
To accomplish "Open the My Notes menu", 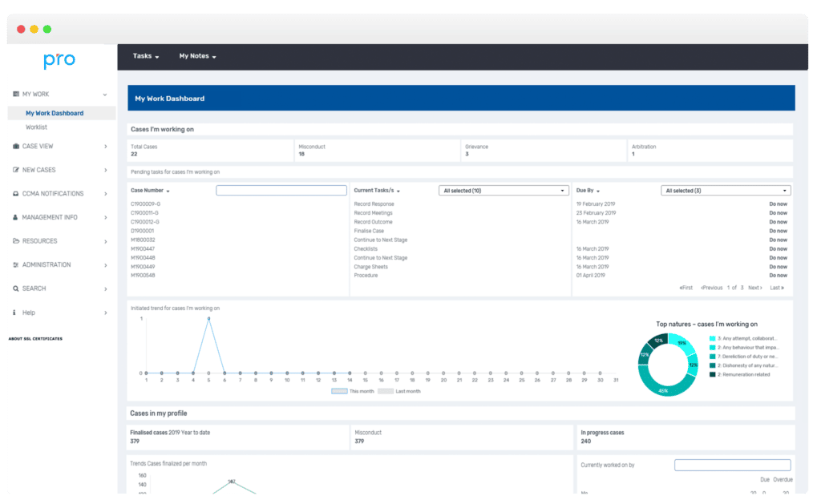I will tap(196, 56).
